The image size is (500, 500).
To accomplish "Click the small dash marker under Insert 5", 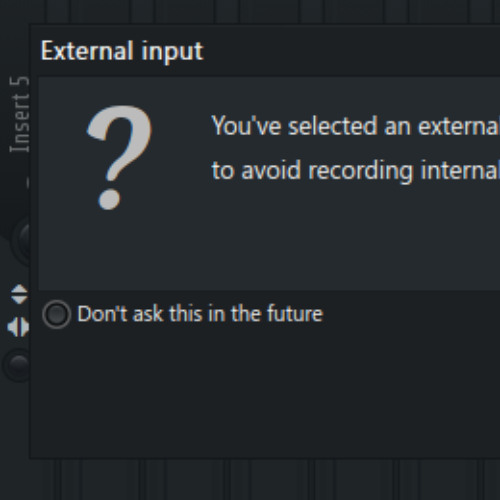I will tap(28, 183).
